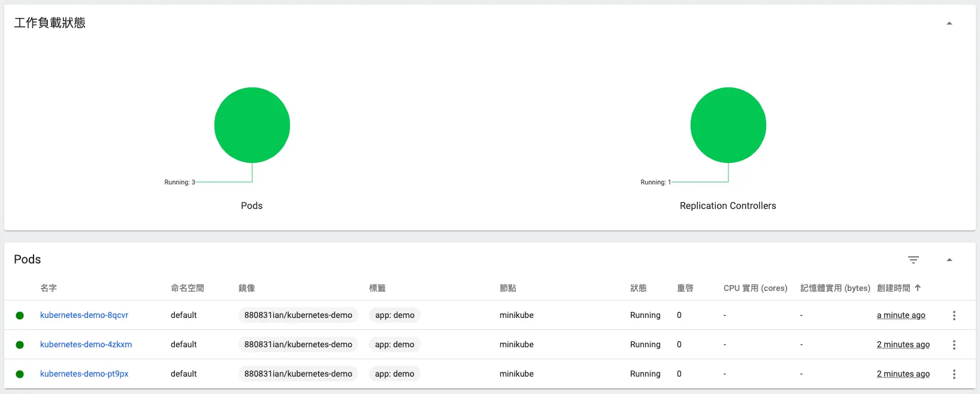
Task: Click sort arrow beside 創建時間 column
Action: tap(918, 288)
